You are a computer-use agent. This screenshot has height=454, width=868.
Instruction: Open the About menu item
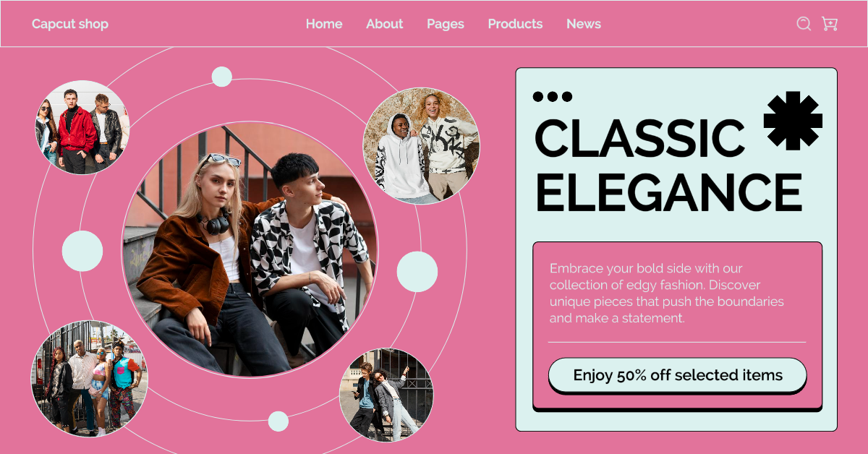[x=384, y=24]
